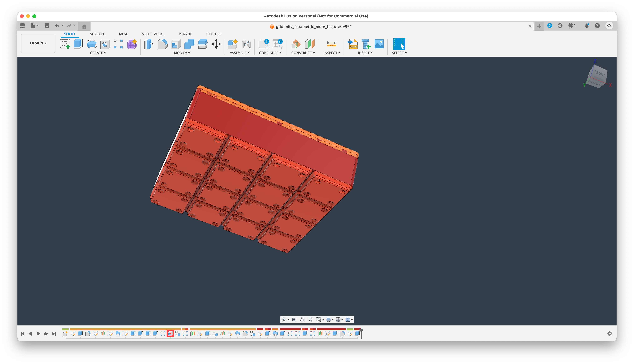Expand the INSERT menu
Screen dimensions: 634x364
pyautogui.click(x=365, y=53)
